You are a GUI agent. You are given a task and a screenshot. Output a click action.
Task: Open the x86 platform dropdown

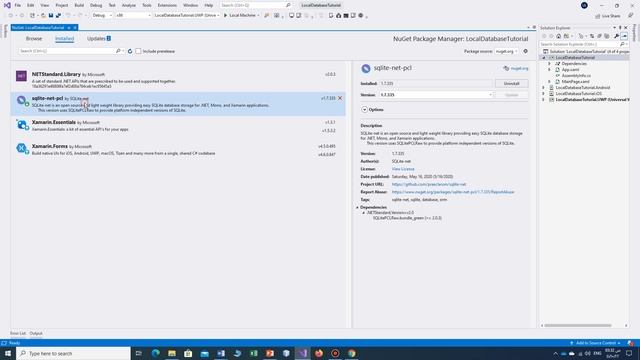pos(133,16)
